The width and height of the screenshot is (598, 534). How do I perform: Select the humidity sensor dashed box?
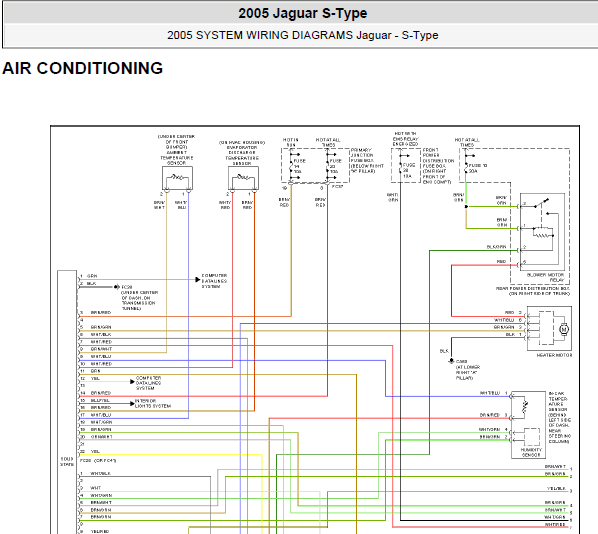click(532, 437)
